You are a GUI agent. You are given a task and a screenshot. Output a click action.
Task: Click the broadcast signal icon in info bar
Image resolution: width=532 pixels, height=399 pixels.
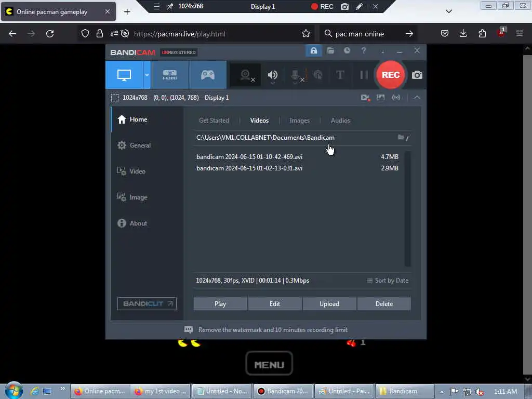[x=396, y=98]
